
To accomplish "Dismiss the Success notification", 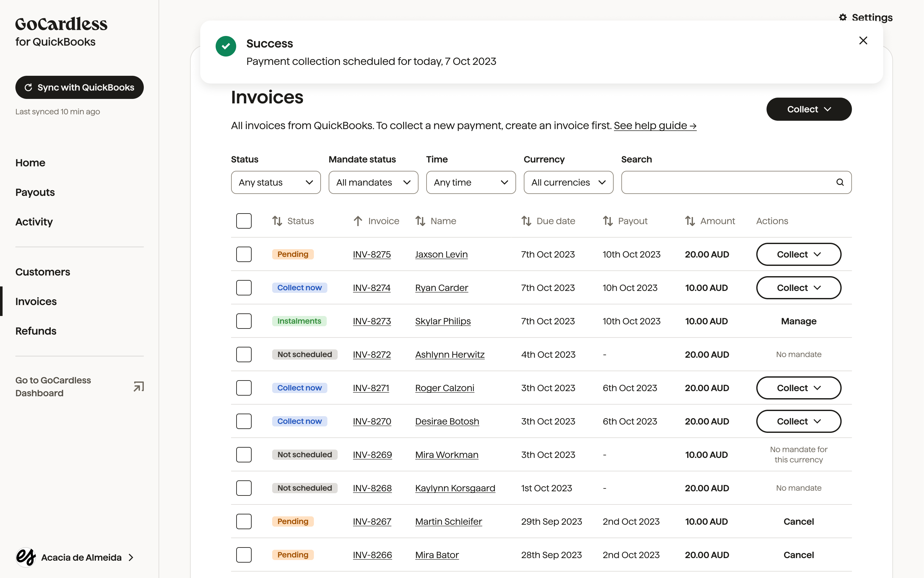I will [863, 40].
